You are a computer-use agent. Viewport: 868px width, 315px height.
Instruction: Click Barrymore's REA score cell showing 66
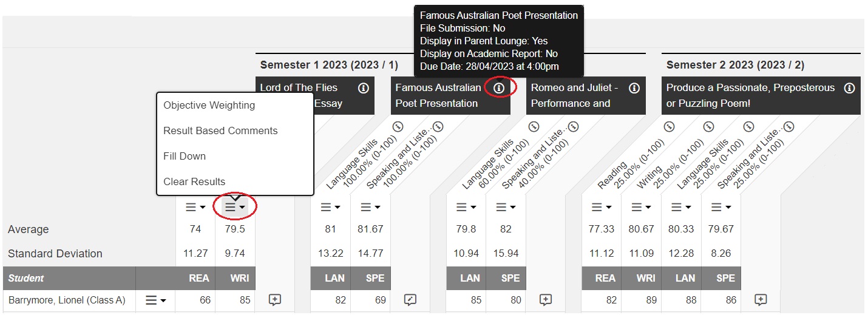point(195,300)
